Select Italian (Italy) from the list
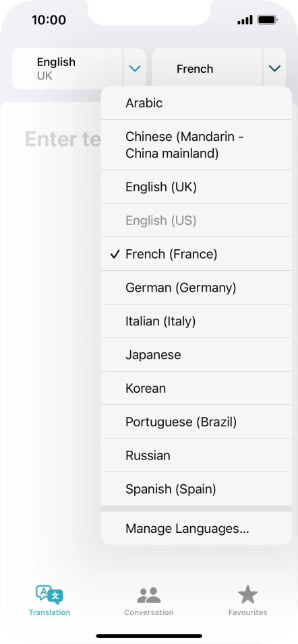The height and width of the screenshot is (644, 298). click(x=196, y=321)
